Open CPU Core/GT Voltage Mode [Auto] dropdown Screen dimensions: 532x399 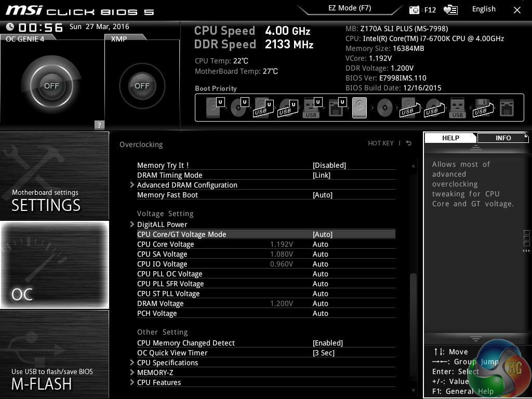pyautogui.click(x=322, y=234)
